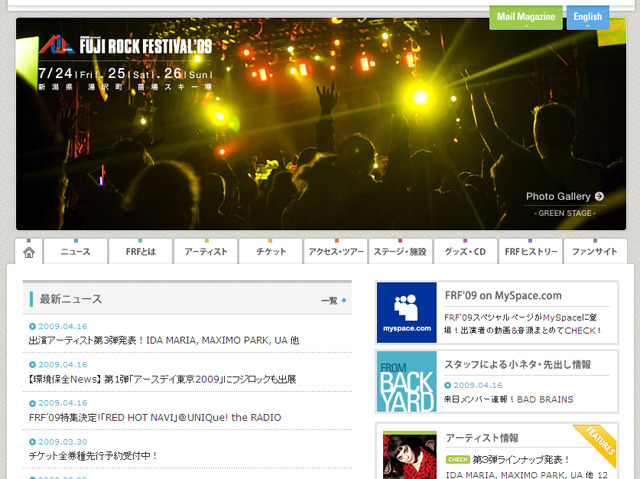
Task: Open the Mail Magazine dropdown button
Action: pos(526,18)
